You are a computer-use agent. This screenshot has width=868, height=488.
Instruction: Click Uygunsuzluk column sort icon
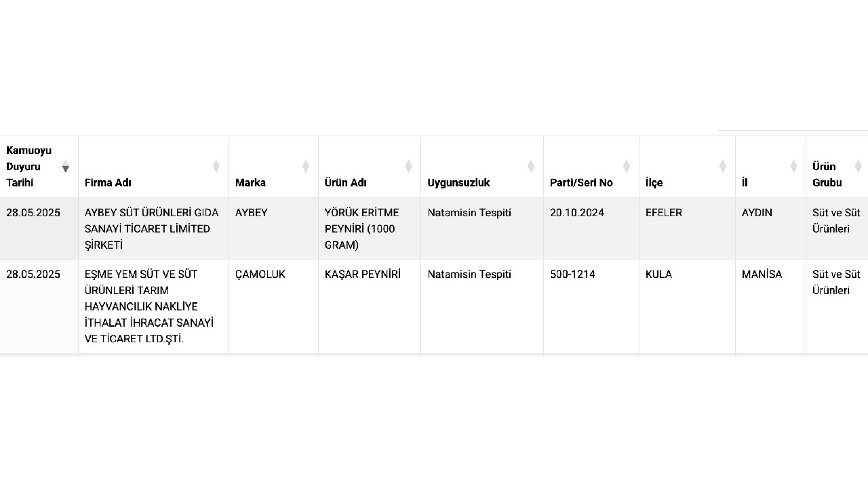tap(531, 166)
